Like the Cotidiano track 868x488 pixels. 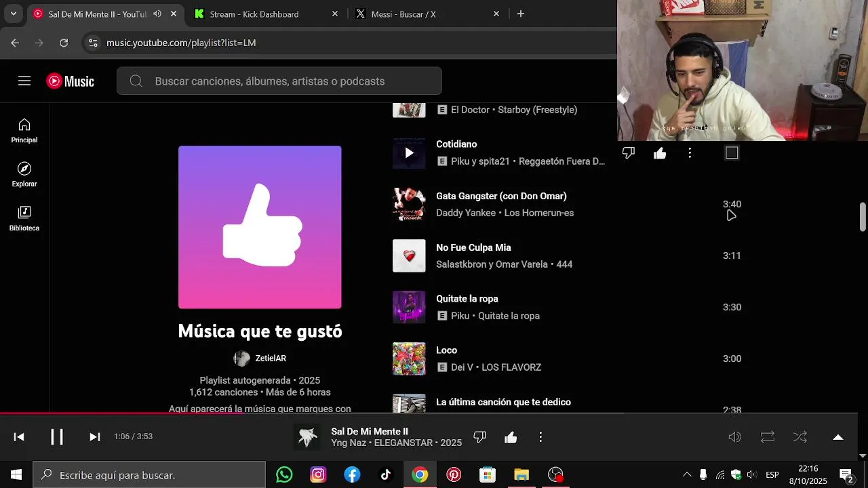point(660,153)
